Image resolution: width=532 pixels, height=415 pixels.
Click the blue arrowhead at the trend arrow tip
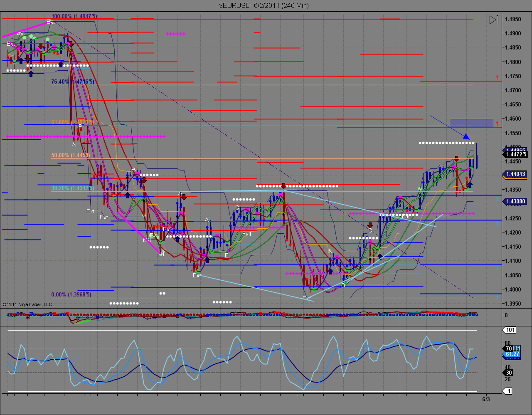(x=466, y=136)
